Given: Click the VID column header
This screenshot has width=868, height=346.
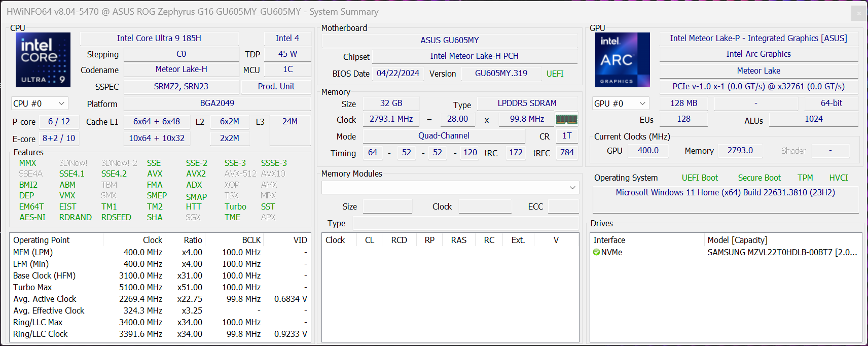Looking at the screenshot, I should 300,240.
